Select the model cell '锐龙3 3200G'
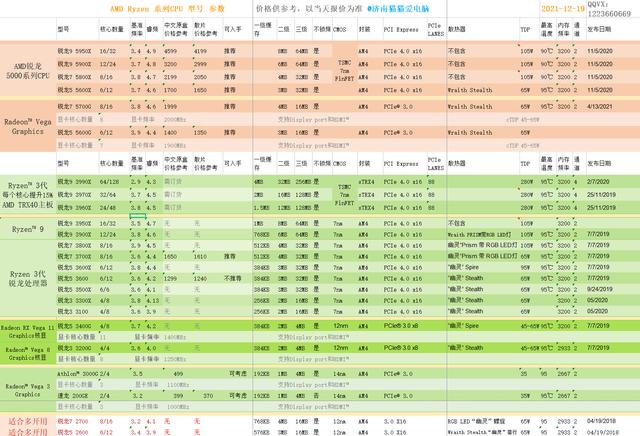The height and width of the screenshot is (436, 640). (74, 349)
